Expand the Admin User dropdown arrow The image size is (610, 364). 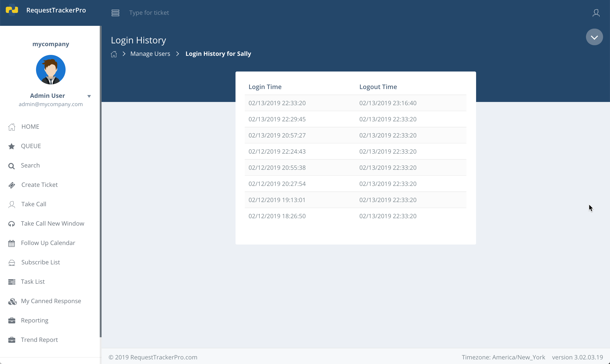pos(89,96)
